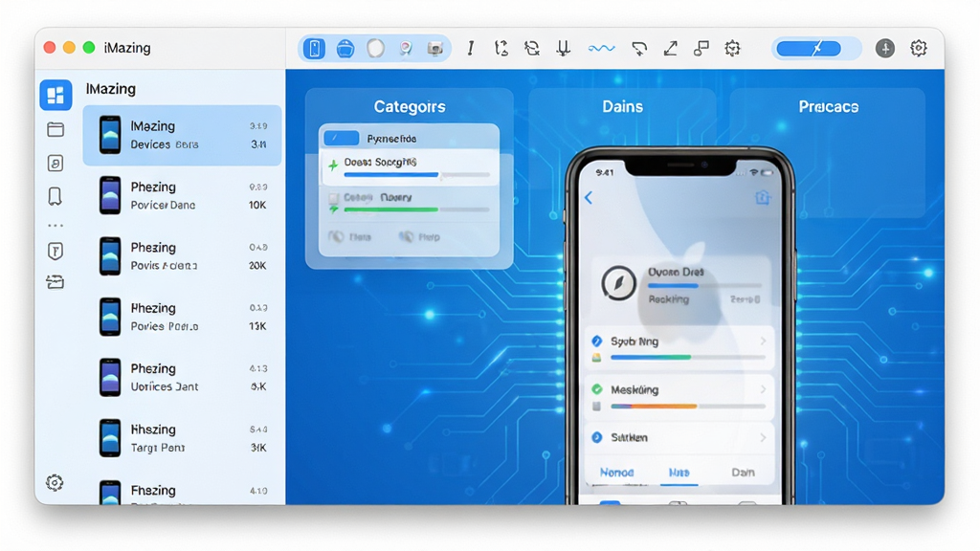Click the music note square toolbar icon
The width and height of the screenshot is (980, 551).
[x=702, y=48]
